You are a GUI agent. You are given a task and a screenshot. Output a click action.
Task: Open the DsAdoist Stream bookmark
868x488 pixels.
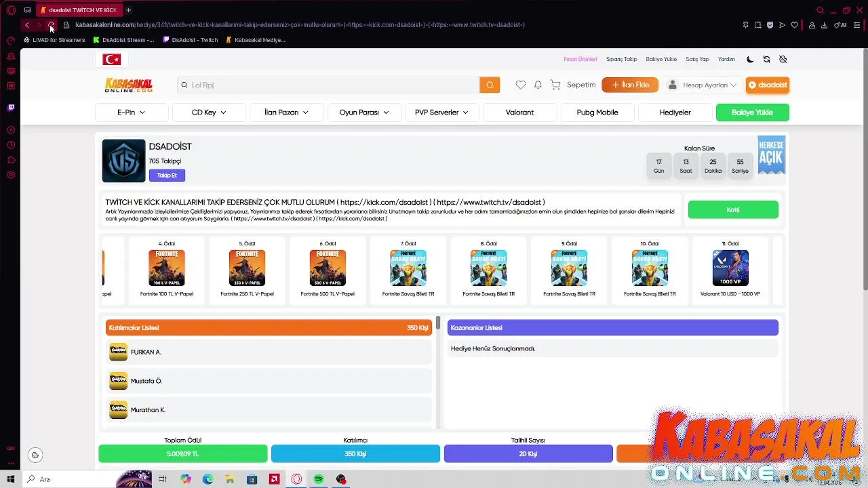(123, 40)
